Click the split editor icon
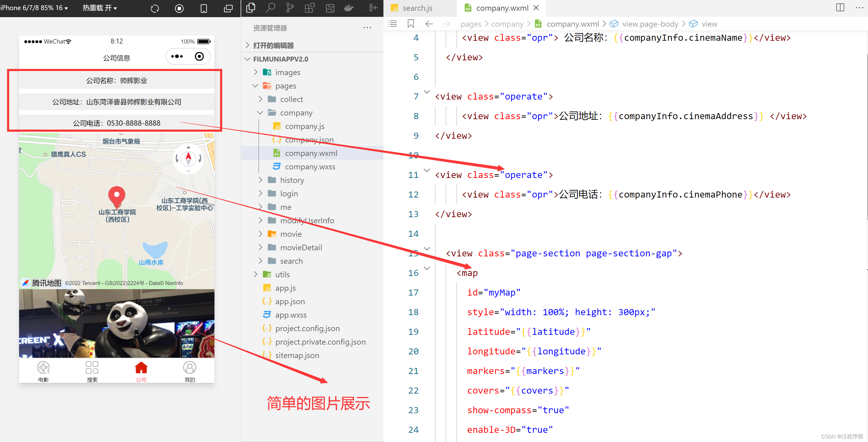Viewport: 868px width, 442px height. [840, 7]
